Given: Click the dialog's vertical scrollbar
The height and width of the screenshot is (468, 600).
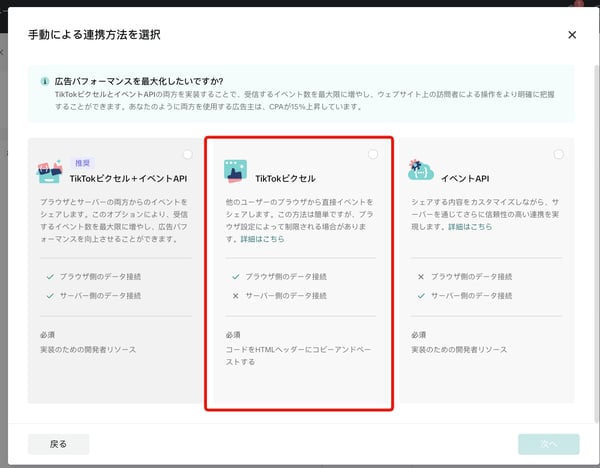Looking at the screenshot, I should pyautogui.click(x=596, y=245).
